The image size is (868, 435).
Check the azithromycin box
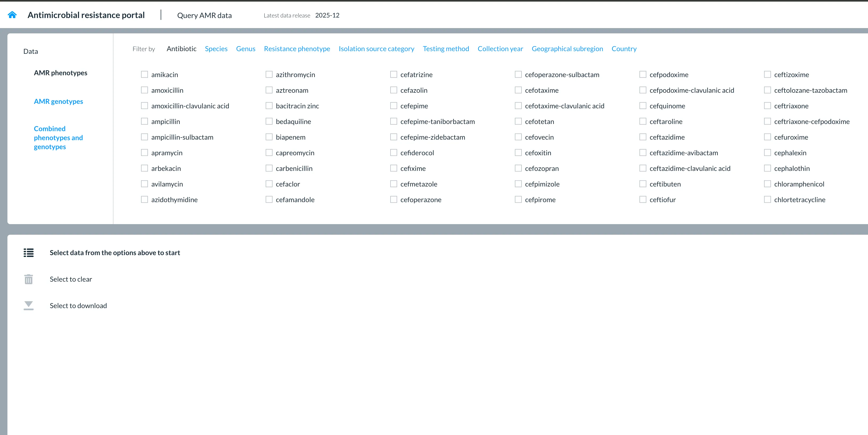point(269,74)
